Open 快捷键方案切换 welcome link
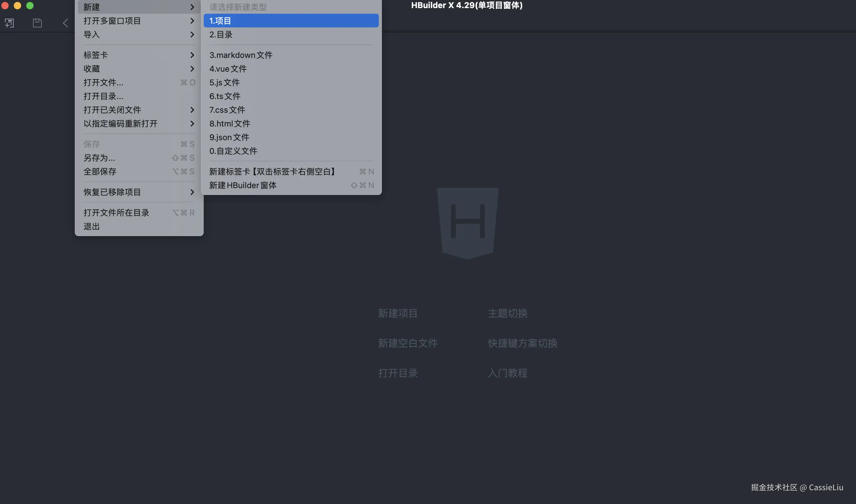The image size is (856, 504). pyautogui.click(x=522, y=343)
